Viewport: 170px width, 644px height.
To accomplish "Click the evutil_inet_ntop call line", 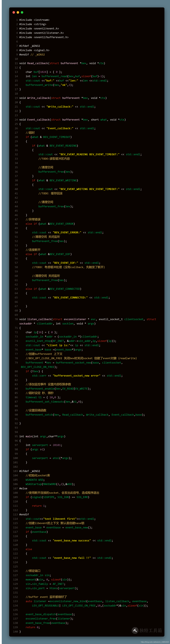I will point(71,341).
